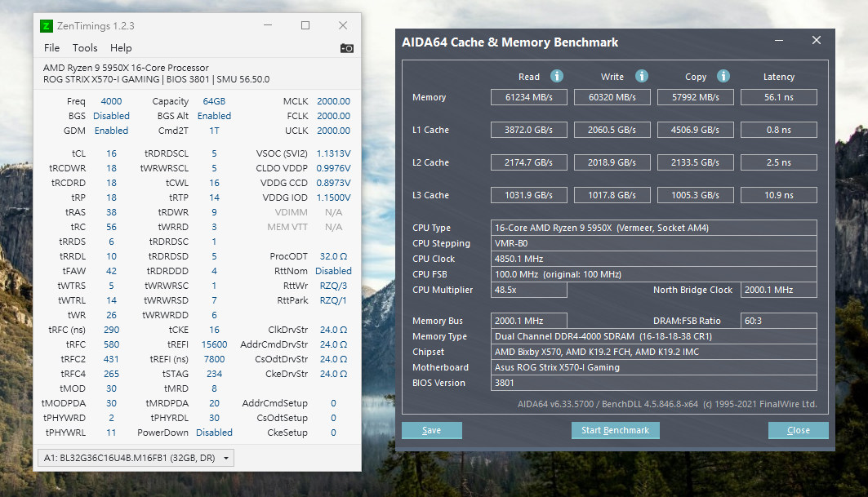Click the ProcODT value 32.0 Ω
The width and height of the screenshot is (868, 497).
pos(333,256)
